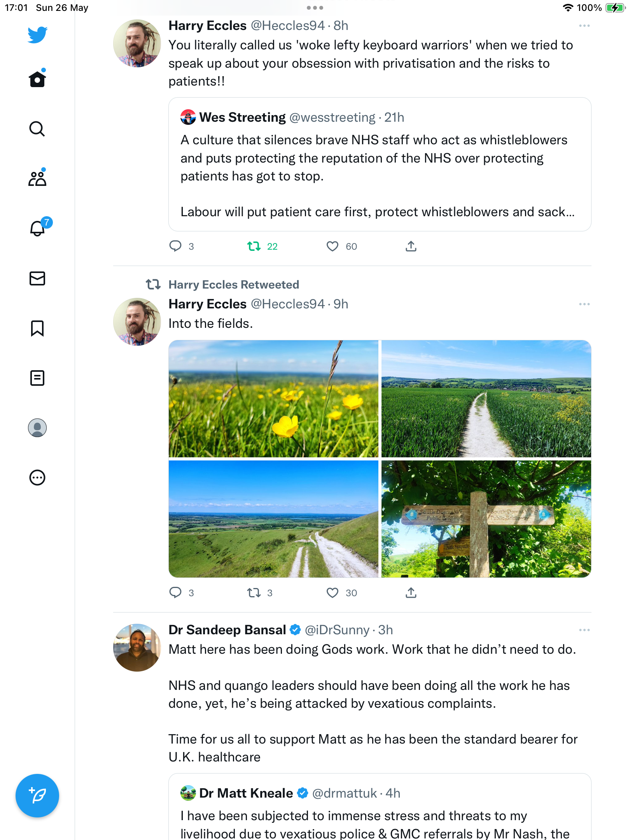Image resolution: width=630 pixels, height=840 pixels.
Task: Open Bookmarks in the sidebar
Action: 37,328
